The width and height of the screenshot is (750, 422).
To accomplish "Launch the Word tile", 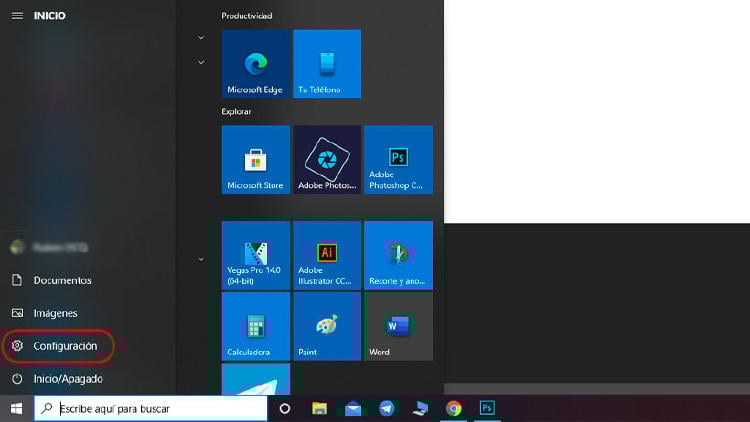I will (398, 326).
